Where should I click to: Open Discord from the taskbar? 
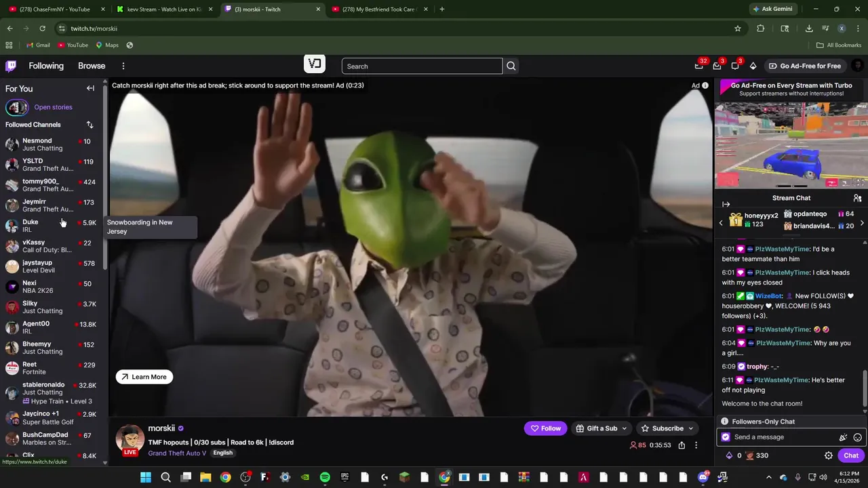(703, 478)
